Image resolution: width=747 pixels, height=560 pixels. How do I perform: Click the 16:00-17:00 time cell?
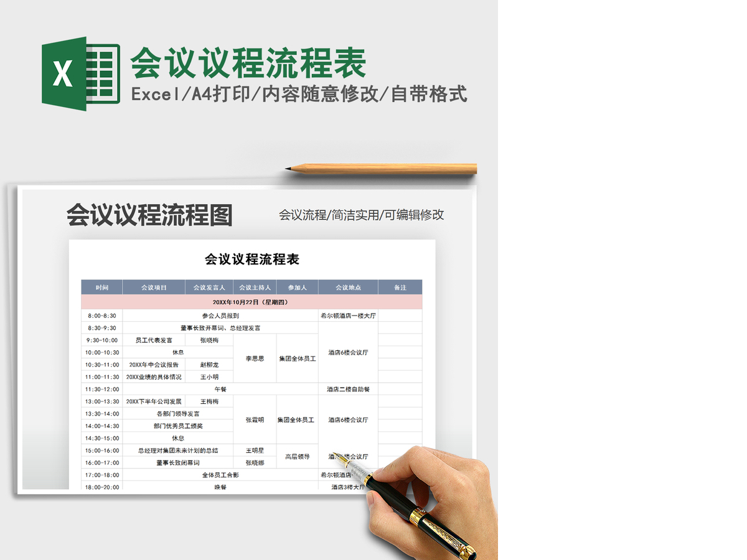click(102, 463)
